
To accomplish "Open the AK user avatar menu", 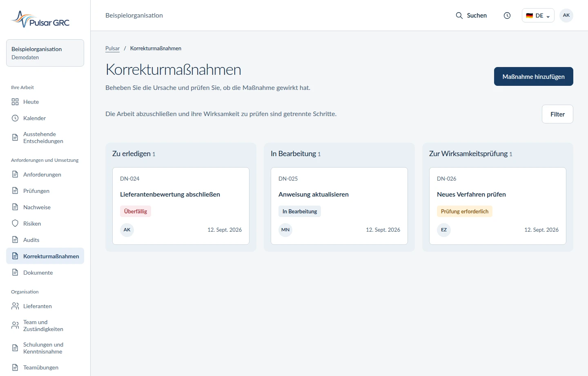I will 566,16.
